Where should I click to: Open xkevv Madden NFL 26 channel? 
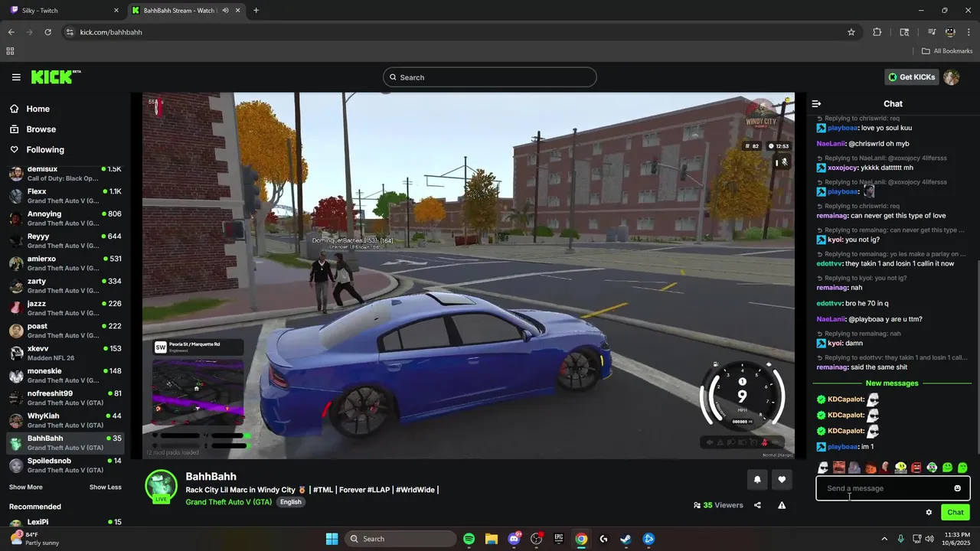[x=64, y=353]
